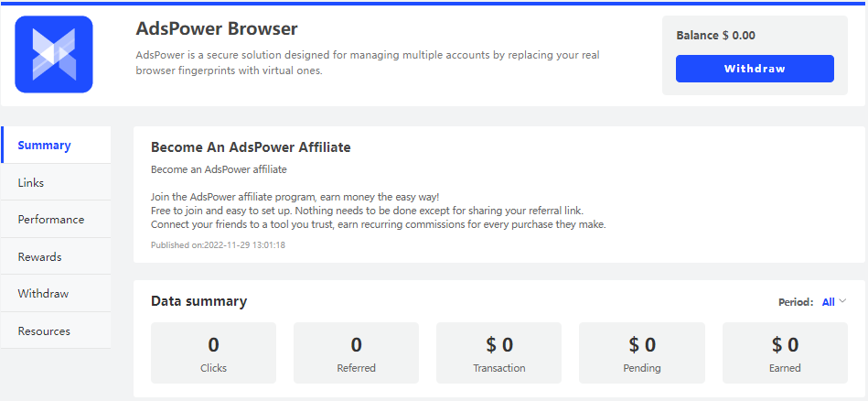The height and width of the screenshot is (401, 868).
Task: Click the blue Withdraw button
Action: (x=755, y=69)
